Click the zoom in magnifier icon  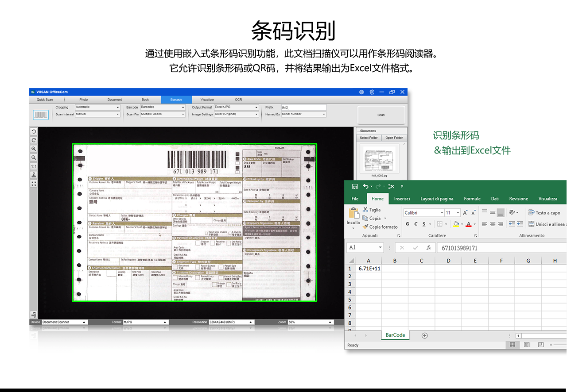34,149
